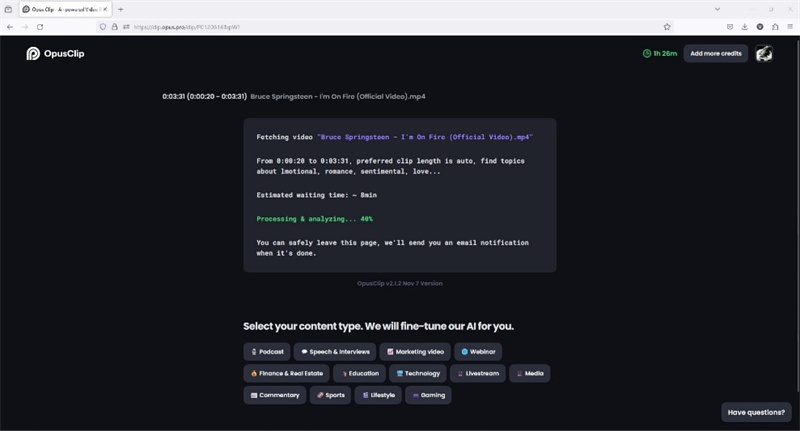
Task: Click the page vertical scrollbar
Action: 797,214
